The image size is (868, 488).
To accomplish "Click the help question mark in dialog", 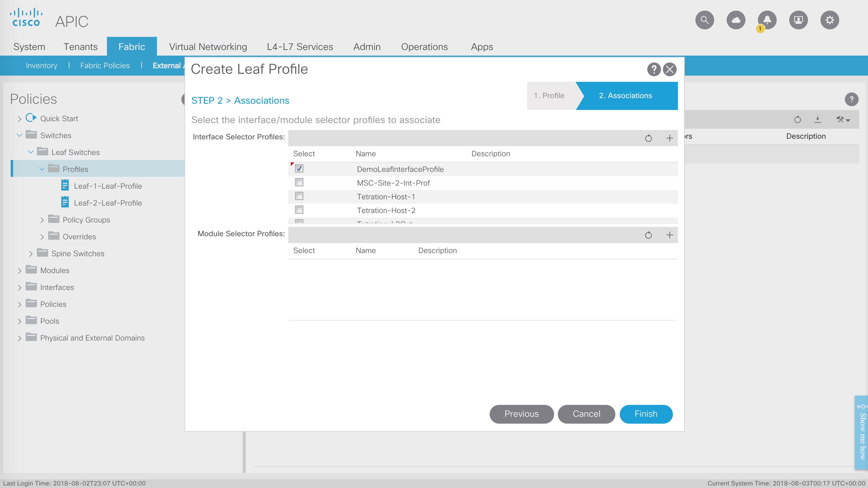I will 654,69.
